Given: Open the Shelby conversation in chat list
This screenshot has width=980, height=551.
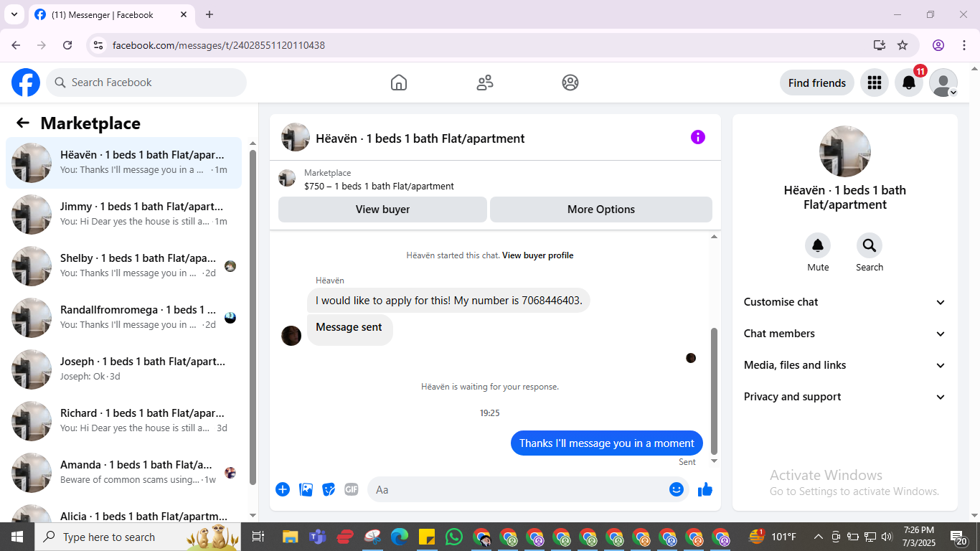Looking at the screenshot, I should pos(124,266).
